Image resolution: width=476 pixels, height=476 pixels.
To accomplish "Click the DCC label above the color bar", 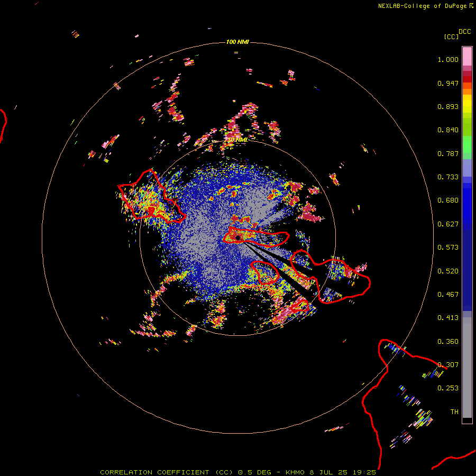I will (465, 32).
